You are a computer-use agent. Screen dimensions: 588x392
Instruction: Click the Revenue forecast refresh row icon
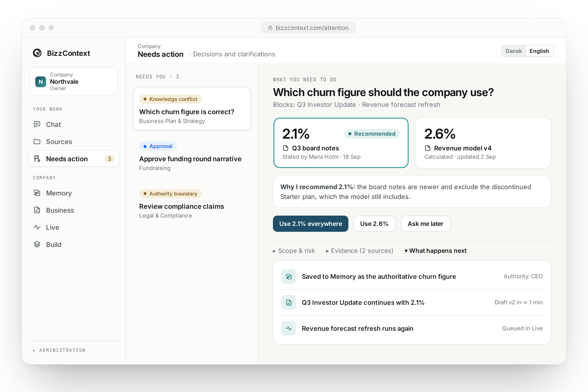tap(289, 328)
